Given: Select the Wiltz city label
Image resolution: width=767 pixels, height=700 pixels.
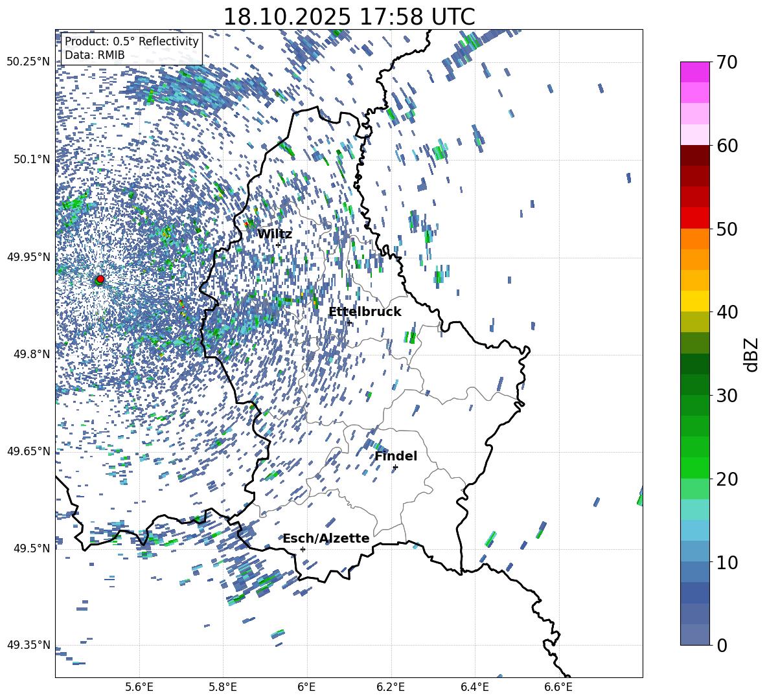Looking at the screenshot, I should (275, 234).
